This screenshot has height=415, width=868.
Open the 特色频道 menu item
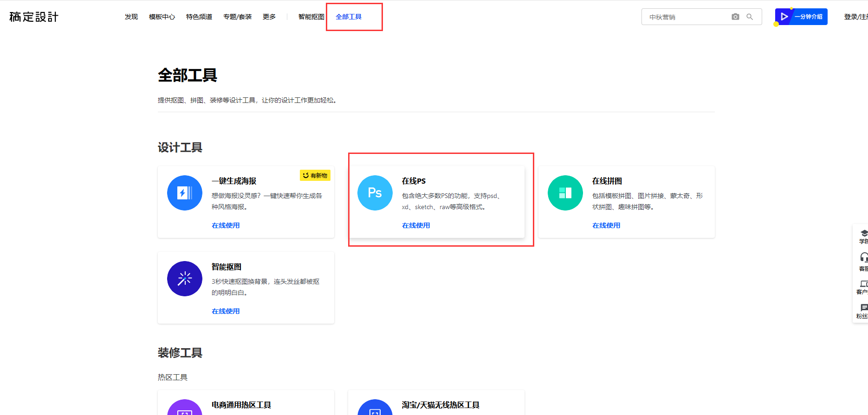[x=199, y=17]
